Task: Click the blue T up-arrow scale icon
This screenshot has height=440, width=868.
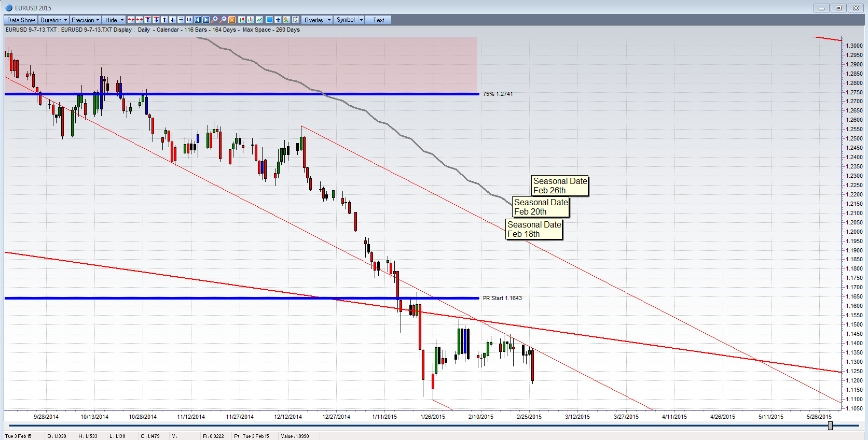Action: point(148,20)
